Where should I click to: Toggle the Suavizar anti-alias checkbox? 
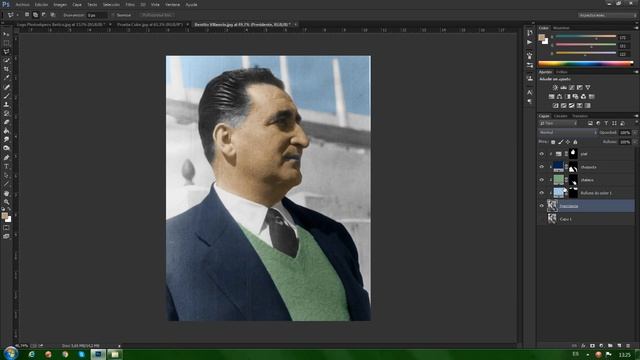(x=113, y=15)
